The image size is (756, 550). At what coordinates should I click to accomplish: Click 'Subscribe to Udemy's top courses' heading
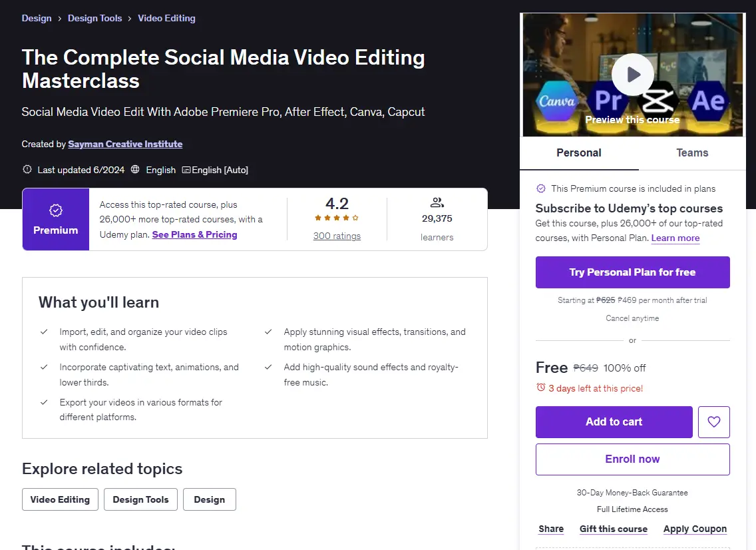tap(629, 208)
